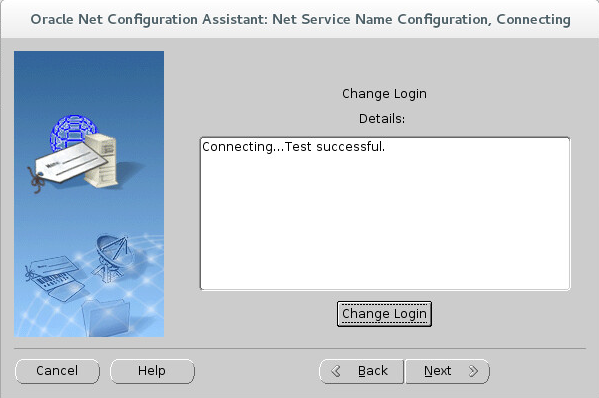
Task: Select the 'Connecting...Test successful.' text line
Action: 293,147
